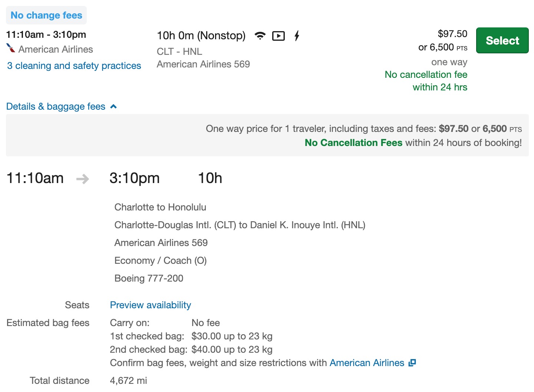534x392 pixels.
Task: Click the 10h 0m (Nonstop) duration text
Action: click(201, 36)
